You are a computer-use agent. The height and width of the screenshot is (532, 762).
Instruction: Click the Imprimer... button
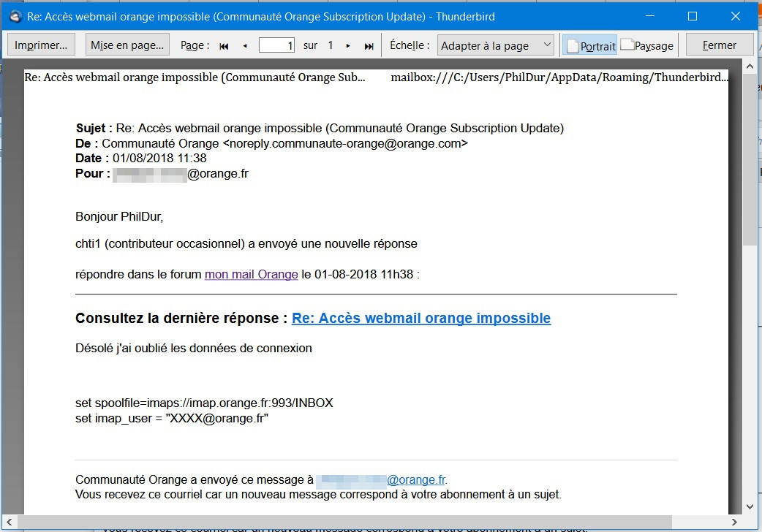(x=41, y=45)
